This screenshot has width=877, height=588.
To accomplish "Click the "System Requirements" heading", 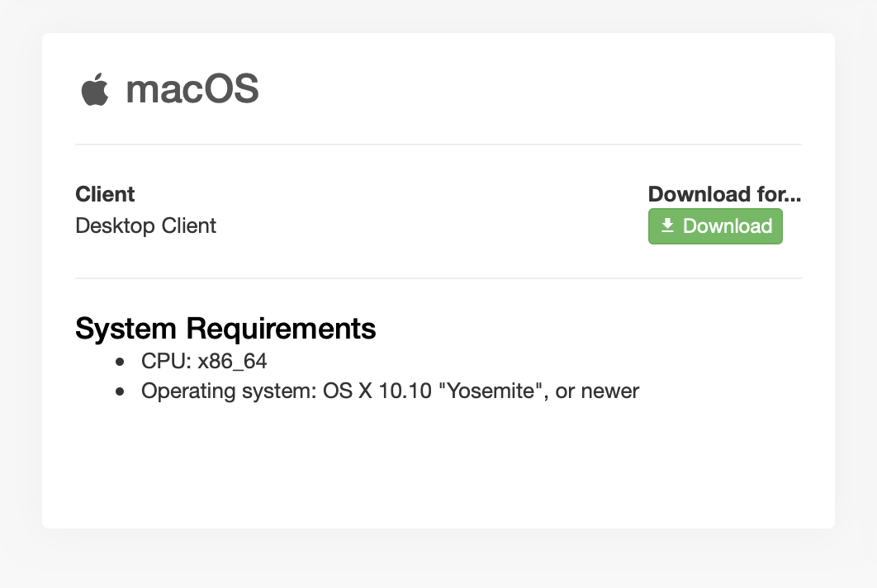I will (x=225, y=329).
